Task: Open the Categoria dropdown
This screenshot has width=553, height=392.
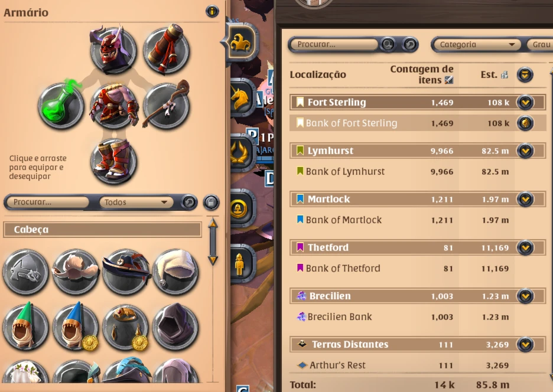Action: click(x=476, y=44)
